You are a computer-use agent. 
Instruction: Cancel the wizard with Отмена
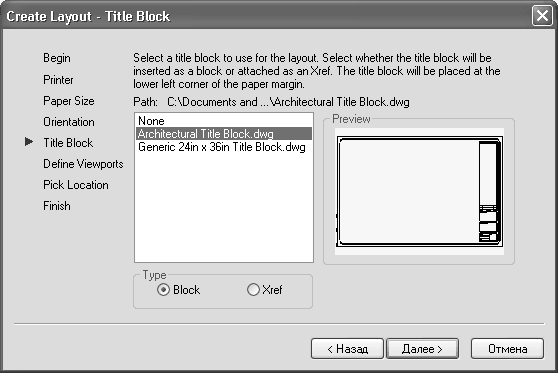click(507, 349)
